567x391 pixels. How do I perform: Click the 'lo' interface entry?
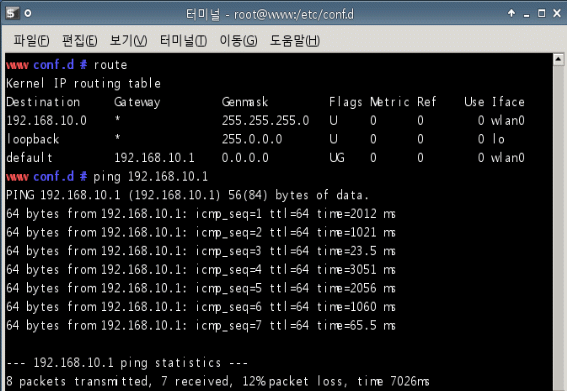[x=498, y=139]
